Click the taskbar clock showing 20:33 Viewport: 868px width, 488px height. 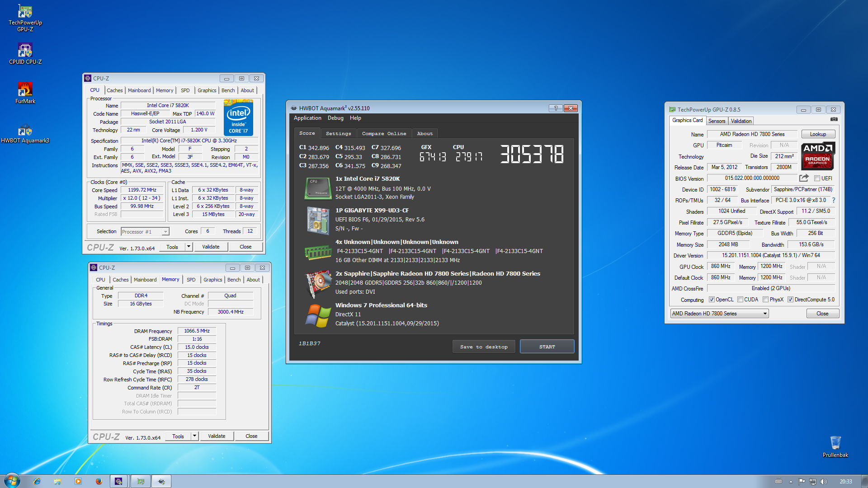coord(845,482)
